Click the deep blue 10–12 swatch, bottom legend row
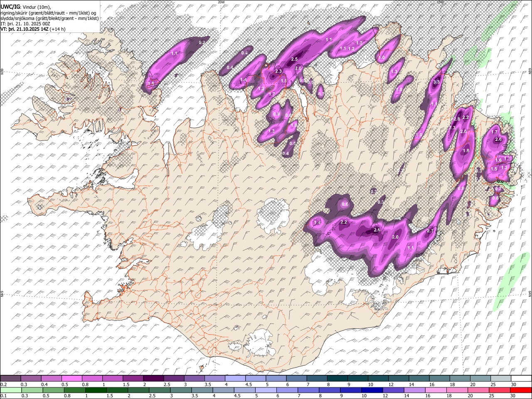The image size is (532, 399). (372, 390)
